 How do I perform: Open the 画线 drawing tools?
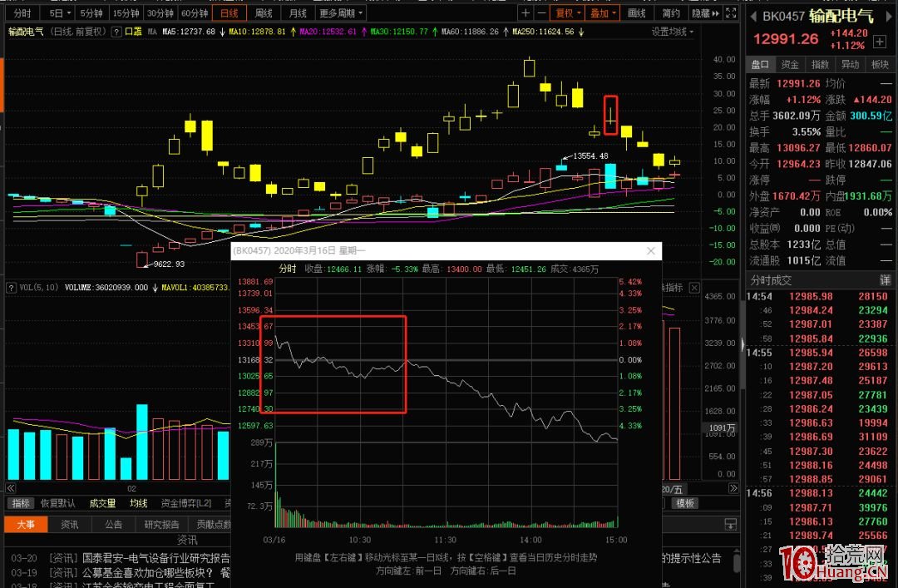[636, 12]
